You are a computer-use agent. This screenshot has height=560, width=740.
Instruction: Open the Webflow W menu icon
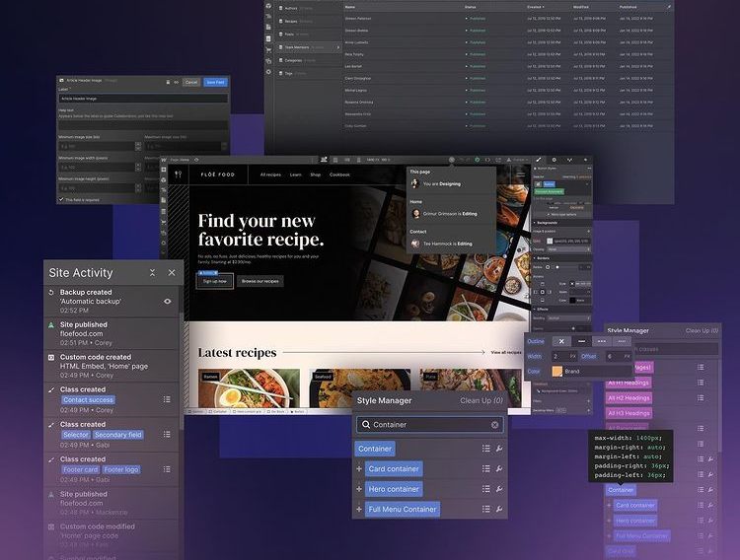pos(163,160)
